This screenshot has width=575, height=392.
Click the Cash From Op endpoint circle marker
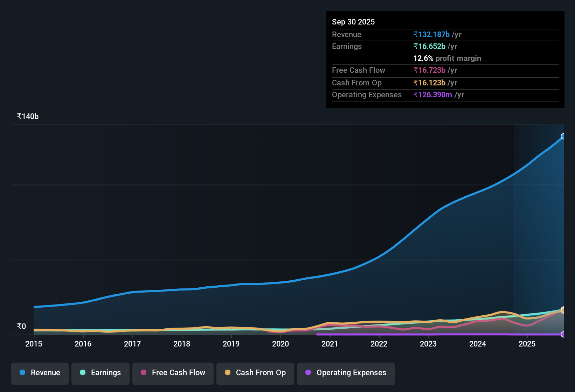tap(563, 310)
